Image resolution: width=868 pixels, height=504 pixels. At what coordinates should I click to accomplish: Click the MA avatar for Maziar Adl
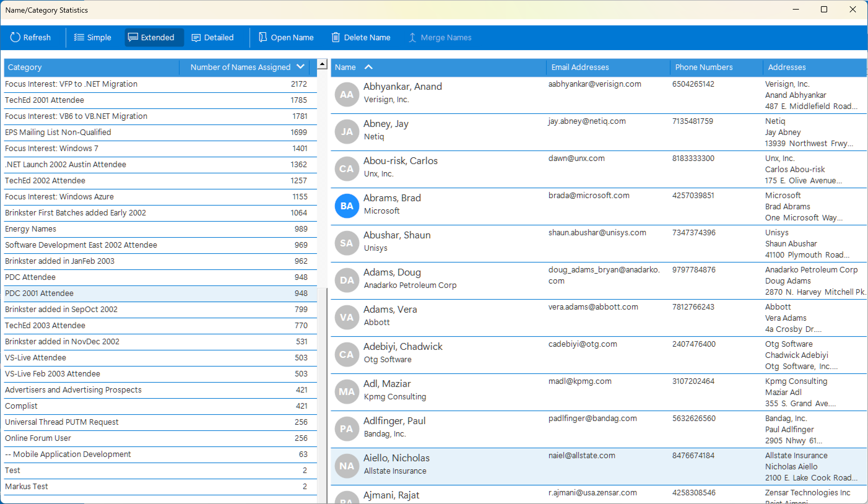coord(346,392)
